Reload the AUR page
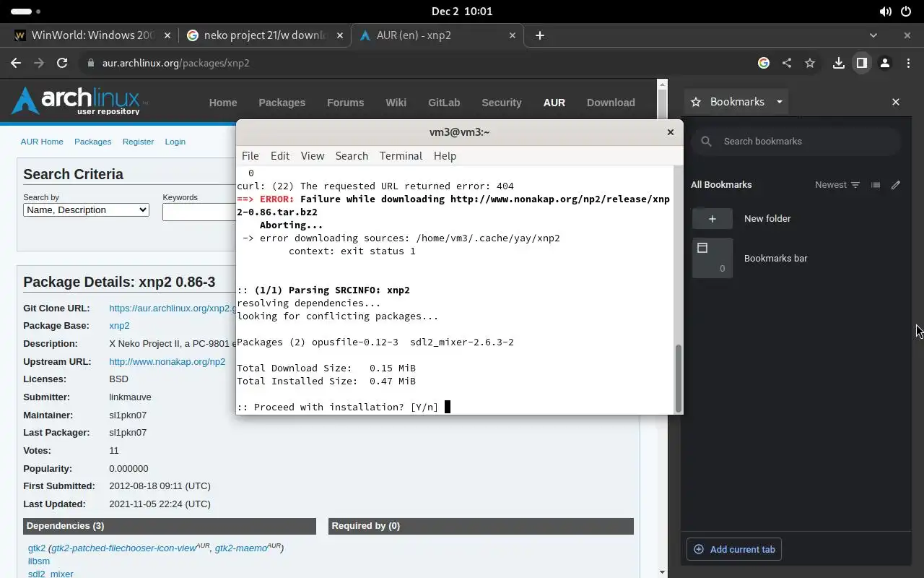Image resolution: width=924 pixels, height=578 pixels. [x=62, y=63]
